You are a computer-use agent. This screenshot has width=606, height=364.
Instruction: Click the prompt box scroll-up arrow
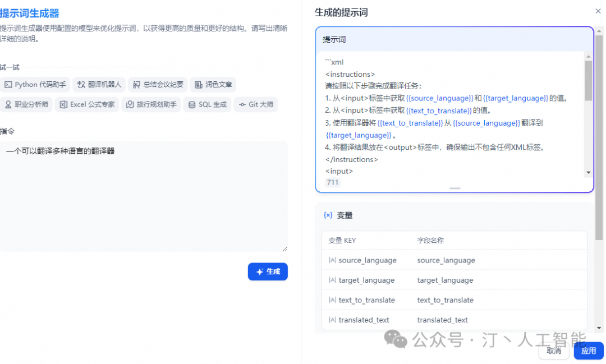pyautogui.click(x=588, y=57)
